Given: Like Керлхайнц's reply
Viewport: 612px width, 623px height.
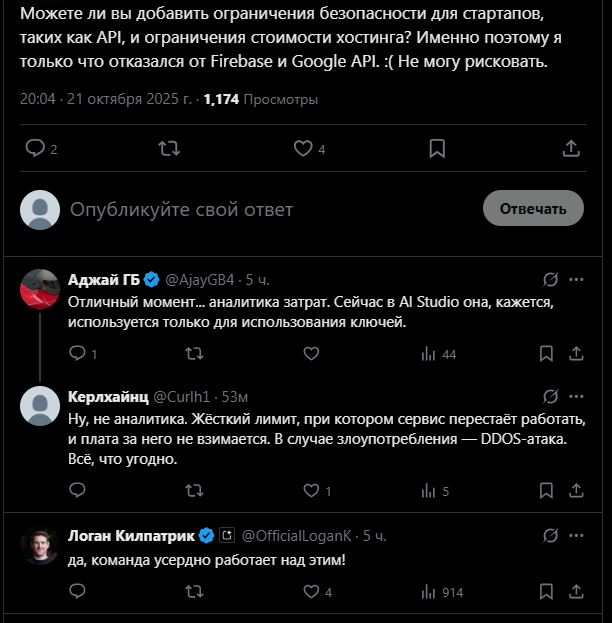Looking at the screenshot, I should (310, 491).
